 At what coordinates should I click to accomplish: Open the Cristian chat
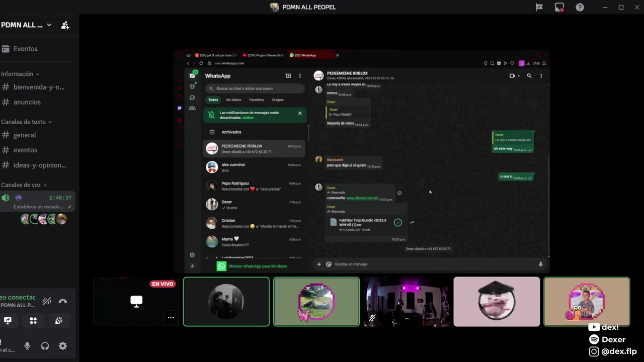pyautogui.click(x=255, y=223)
